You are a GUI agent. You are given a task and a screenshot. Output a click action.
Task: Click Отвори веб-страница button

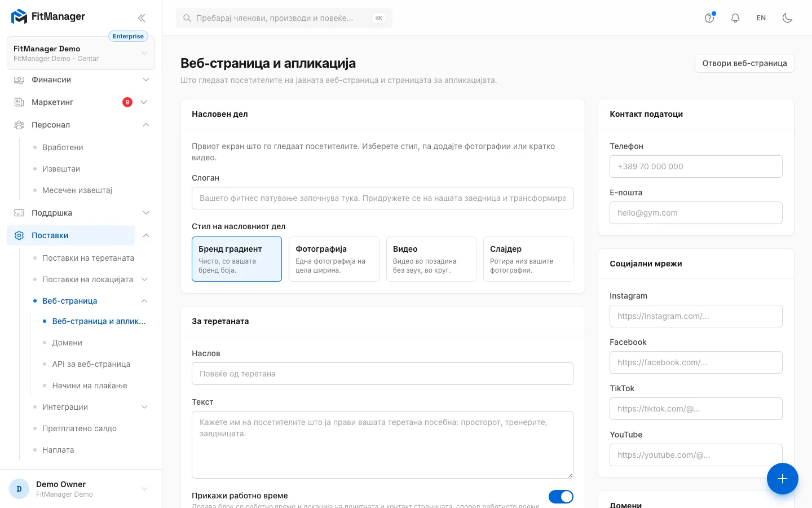coord(744,63)
